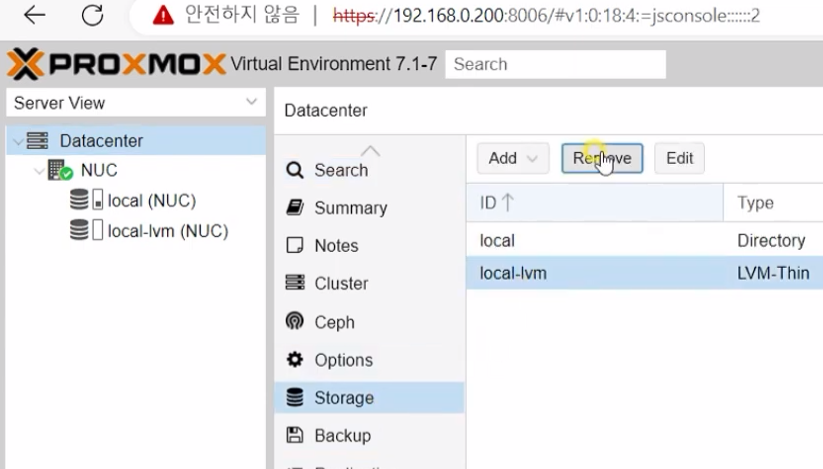The width and height of the screenshot is (823, 469).
Task: Open the Options menu item
Action: tap(370, 360)
